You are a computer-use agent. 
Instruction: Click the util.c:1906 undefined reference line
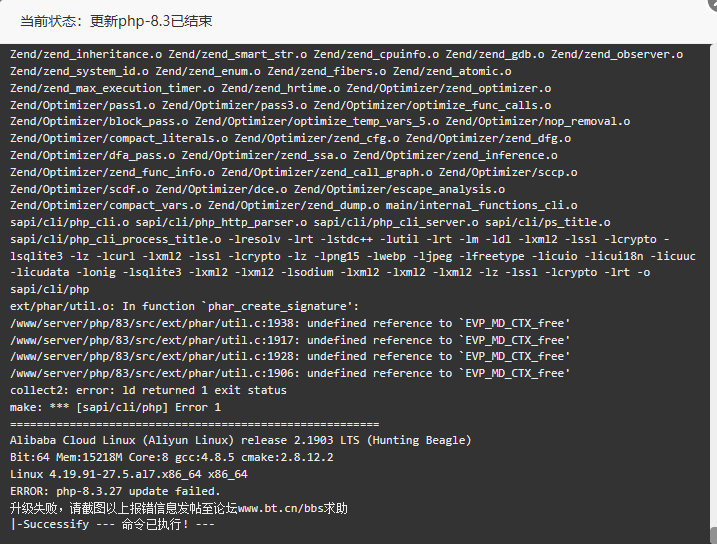pyautogui.click(x=290, y=373)
